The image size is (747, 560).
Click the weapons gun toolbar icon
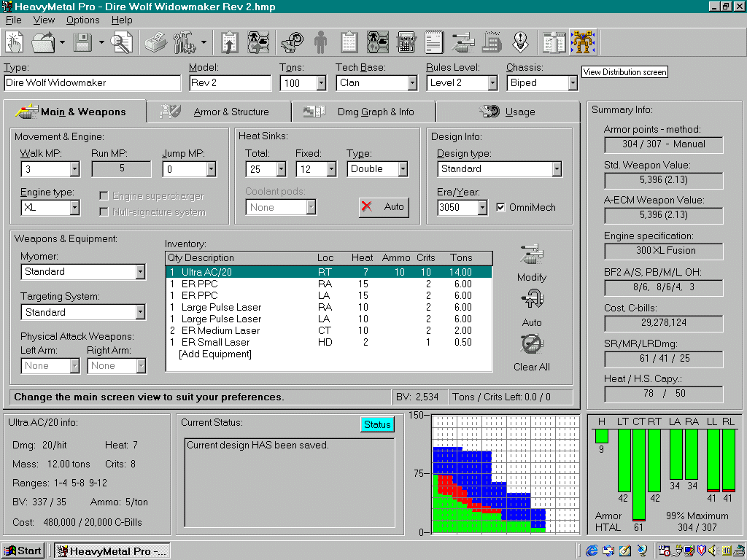pyautogui.click(x=463, y=42)
